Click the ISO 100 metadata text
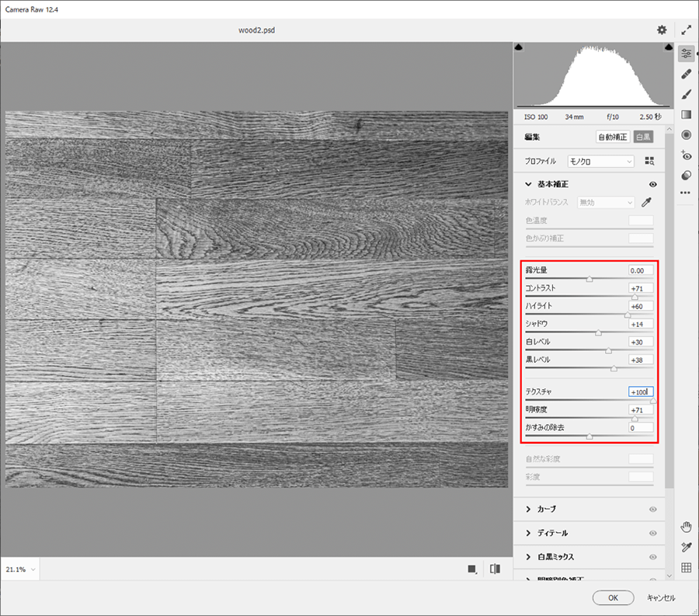This screenshot has height=616, width=699. point(536,117)
